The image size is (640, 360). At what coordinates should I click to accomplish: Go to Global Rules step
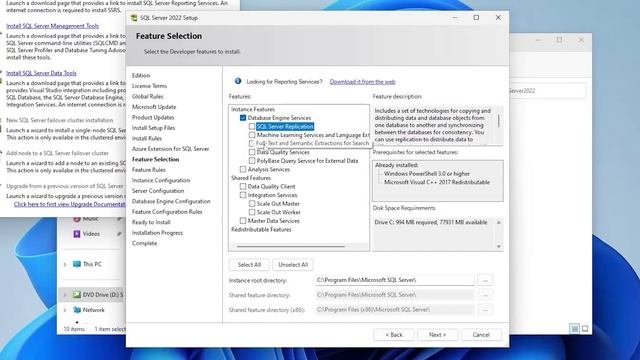pos(147,96)
